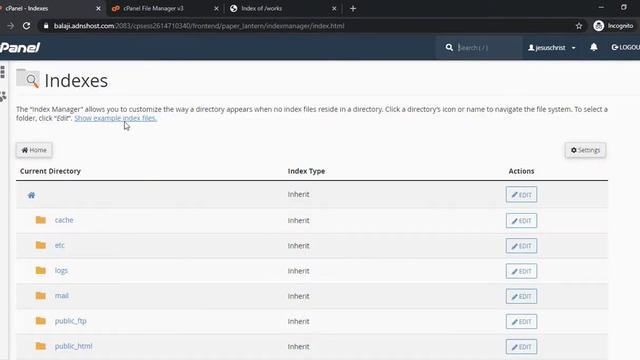The height and width of the screenshot is (360, 640).
Task: Open the public_html directory name link
Action: pos(73,346)
